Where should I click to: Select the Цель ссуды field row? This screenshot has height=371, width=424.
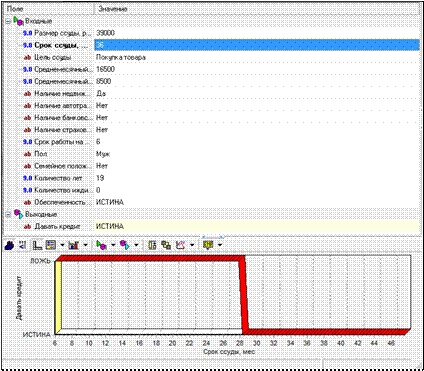tap(211, 57)
